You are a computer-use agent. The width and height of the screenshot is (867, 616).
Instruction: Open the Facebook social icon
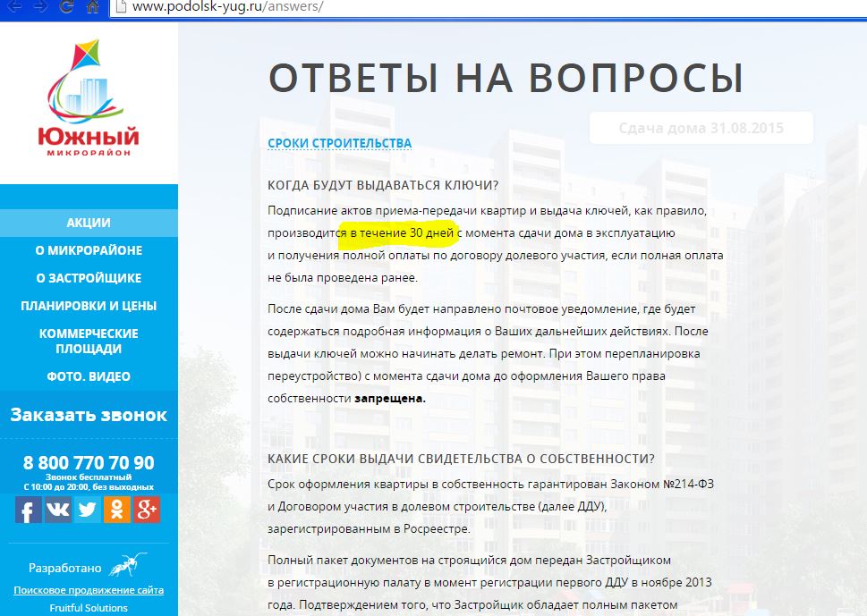[29, 510]
